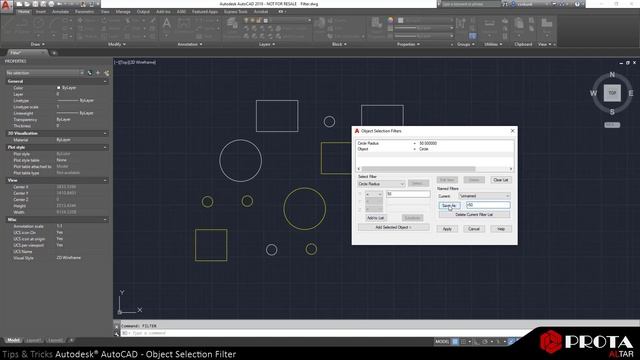Click the Add to List button
Screen dimensions: 640x360
[x=376, y=218]
